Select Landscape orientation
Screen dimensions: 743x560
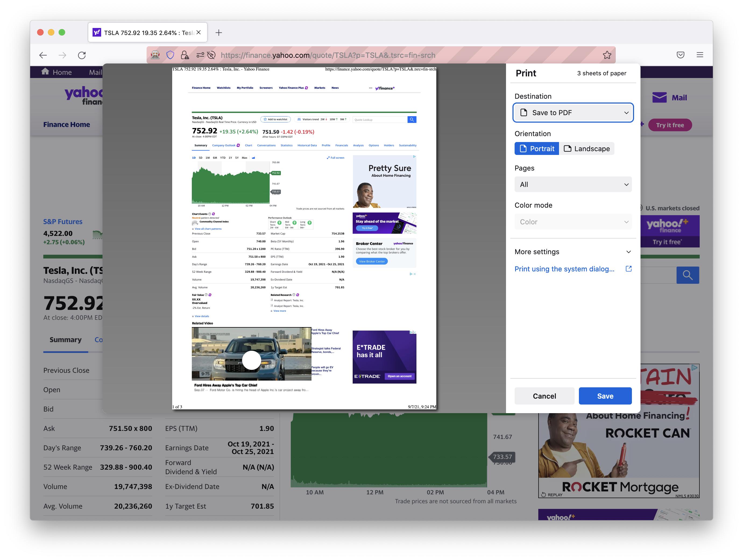(586, 148)
